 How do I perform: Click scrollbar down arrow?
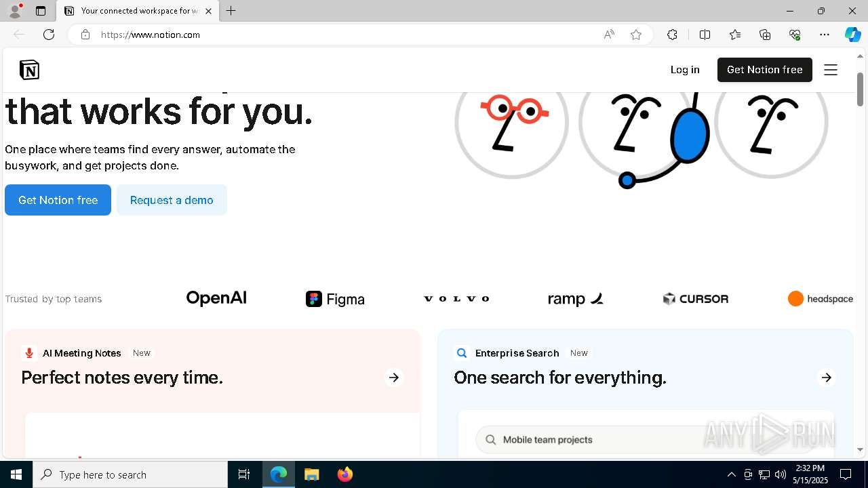click(x=860, y=449)
